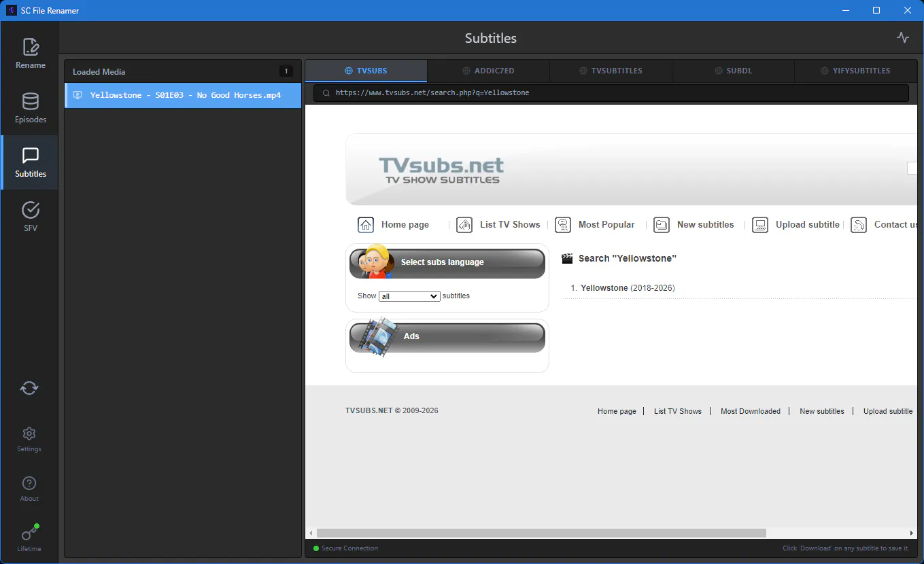This screenshot has width=924, height=564.
Task: Click footer Most Downloaded link
Action: pos(751,411)
